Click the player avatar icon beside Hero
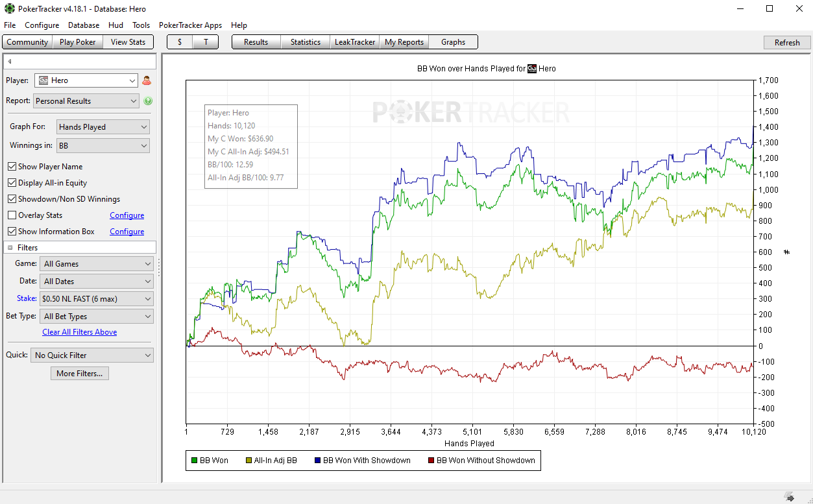 coord(147,80)
